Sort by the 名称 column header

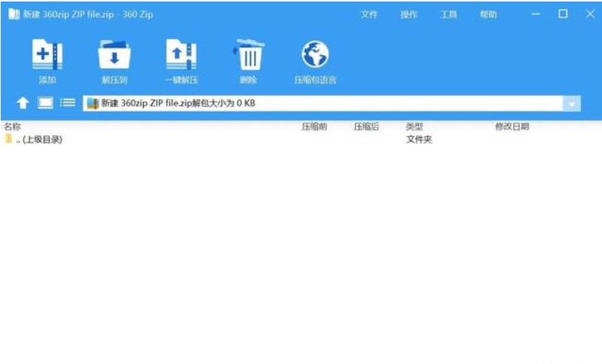[x=13, y=127]
